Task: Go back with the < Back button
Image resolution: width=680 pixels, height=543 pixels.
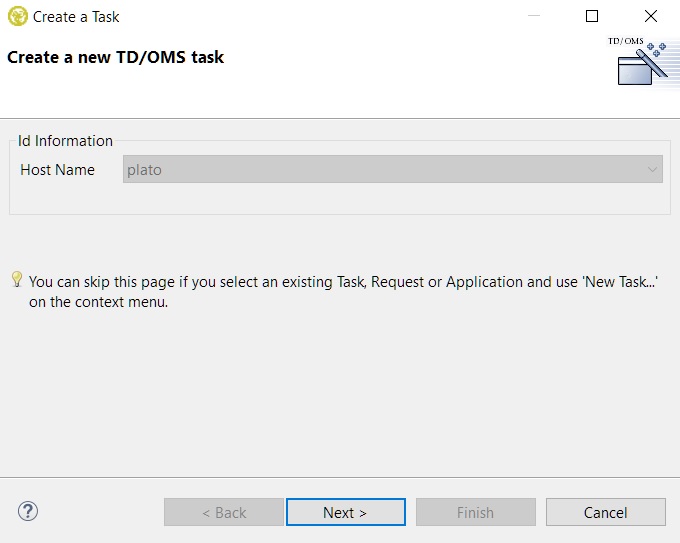Action: point(224,512)
